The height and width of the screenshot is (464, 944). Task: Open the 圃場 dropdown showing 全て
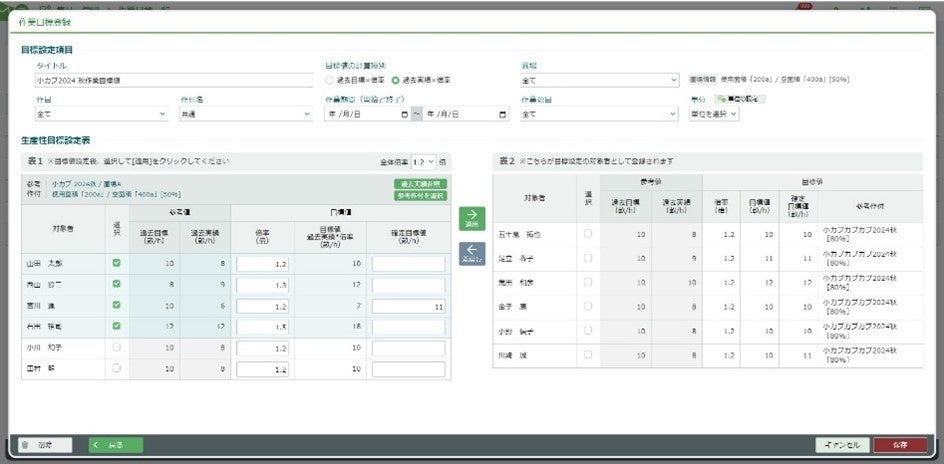coord(600,80)
